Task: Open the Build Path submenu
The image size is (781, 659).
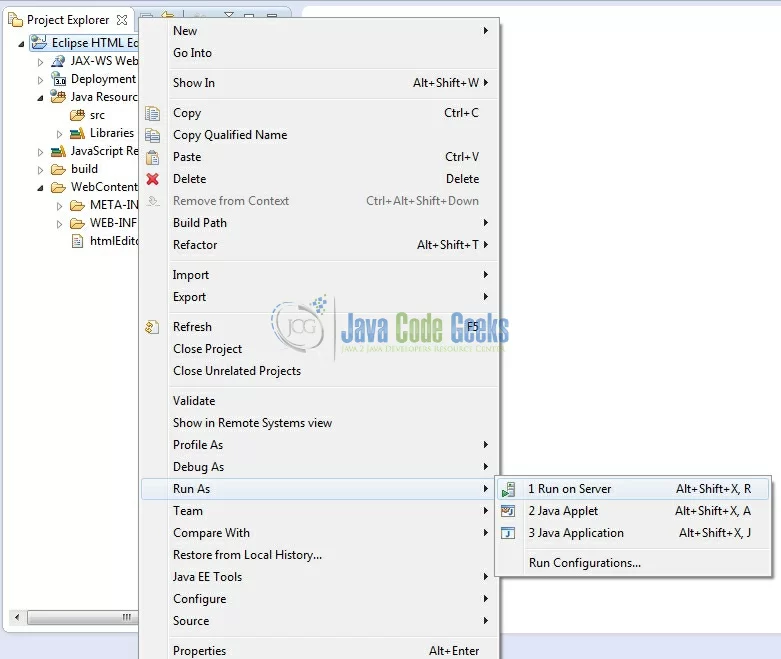Action: (x=320, y=223)
